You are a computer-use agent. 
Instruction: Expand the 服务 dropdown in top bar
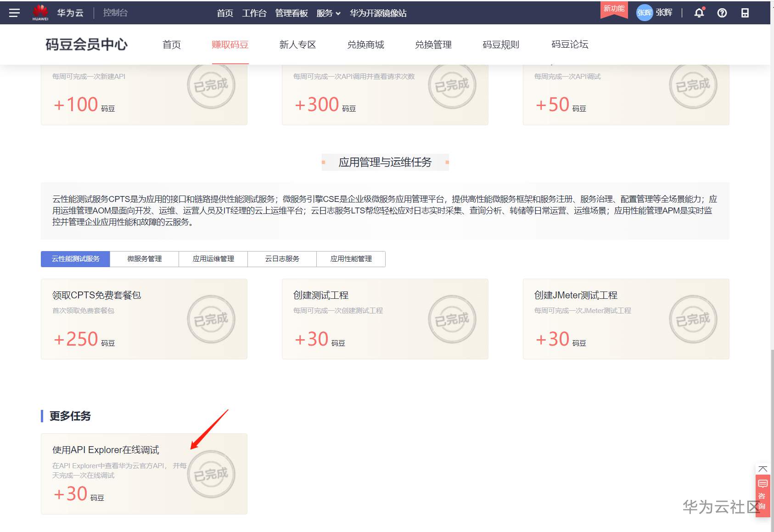click(x=328, y=13)
